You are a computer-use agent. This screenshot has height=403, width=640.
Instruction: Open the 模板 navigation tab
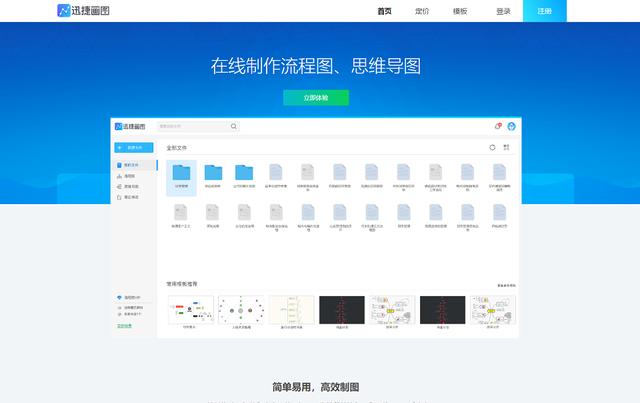pyautogui.click(x=460, y=11)
